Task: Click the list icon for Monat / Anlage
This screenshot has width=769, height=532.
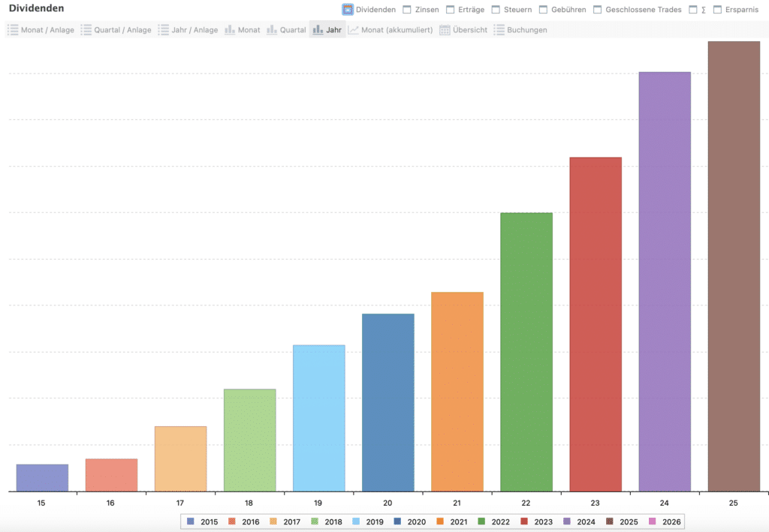Action: tap(13, 30)
